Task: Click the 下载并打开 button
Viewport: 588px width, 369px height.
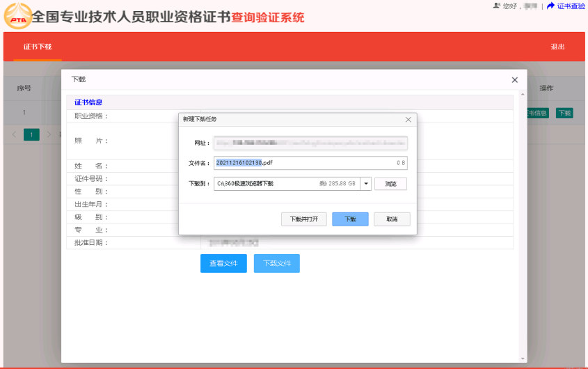Action: pos(304,219)
